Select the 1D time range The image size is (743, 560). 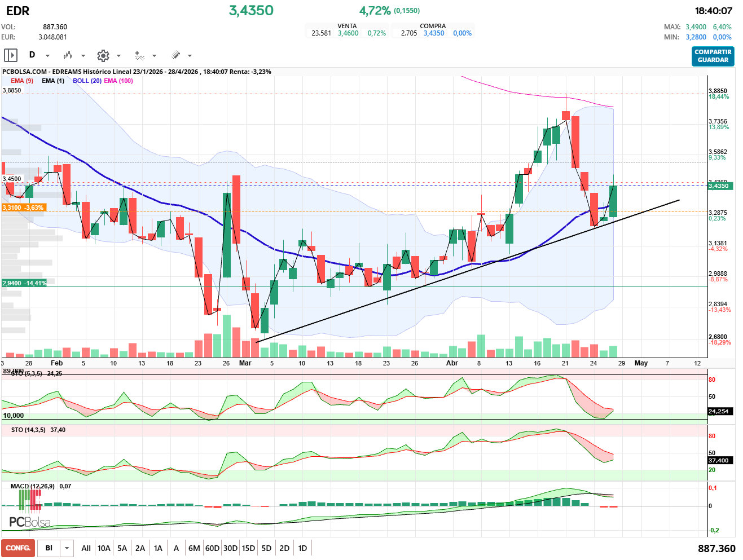(302, 548)
